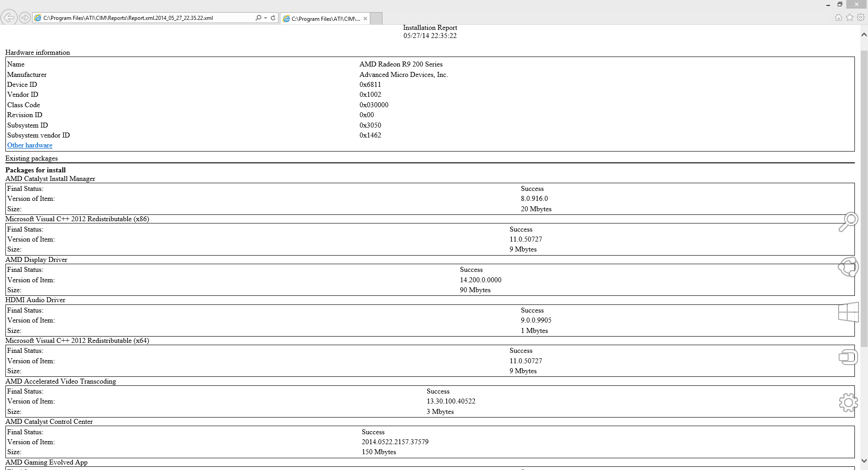Click the 3 Mbytes size value
The image size is (868, 470).
(440, 412)
